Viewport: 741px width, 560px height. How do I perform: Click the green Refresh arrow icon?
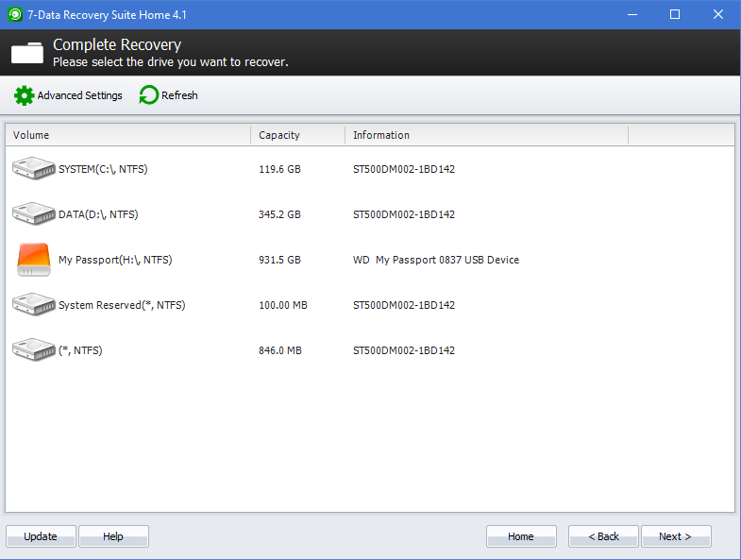149,95
